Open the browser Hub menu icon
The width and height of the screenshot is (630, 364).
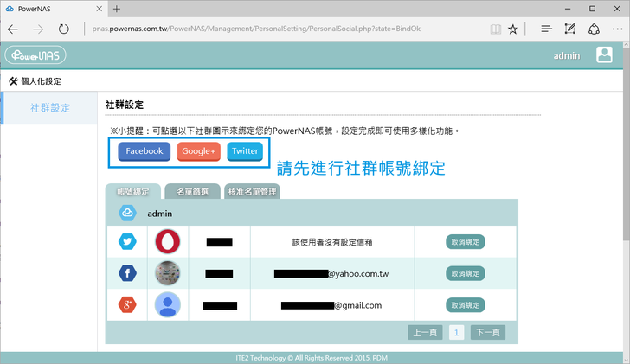pos(546,29)
